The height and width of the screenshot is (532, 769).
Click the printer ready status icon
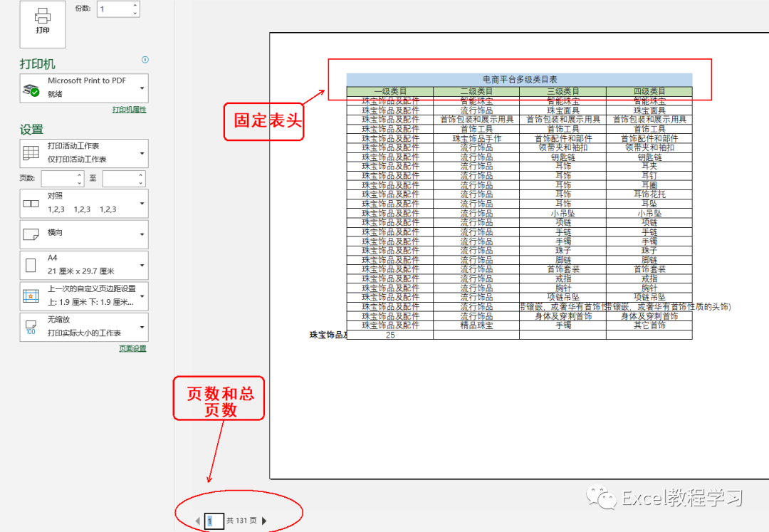(x=31, y=90)
